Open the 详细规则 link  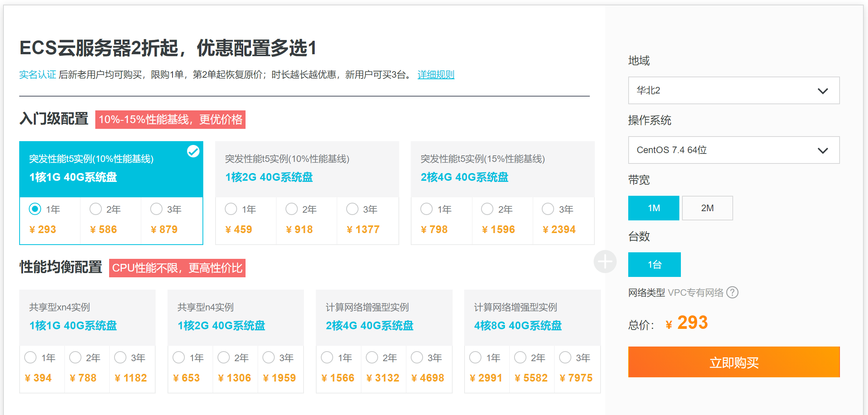coord(436,75)
